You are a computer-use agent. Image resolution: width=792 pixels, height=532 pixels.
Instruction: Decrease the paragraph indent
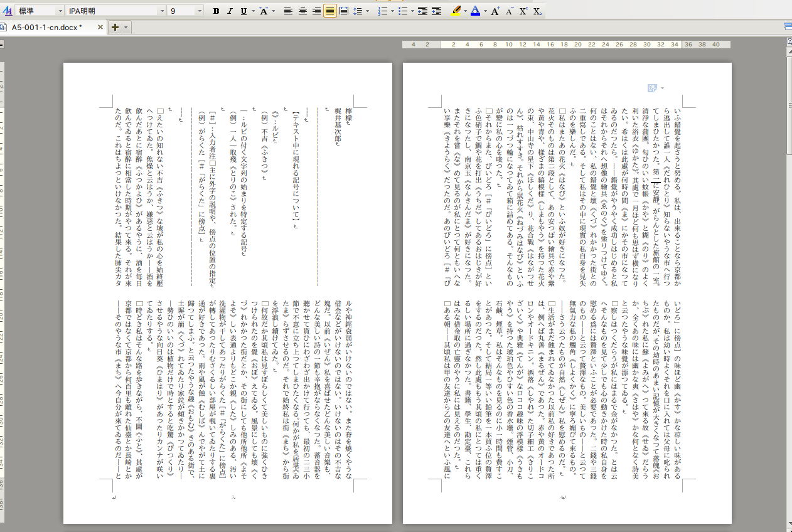click(x=422, y=11)
